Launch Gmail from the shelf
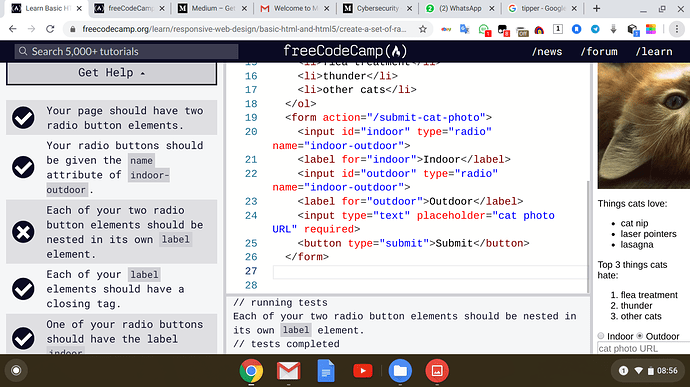The width and height of the screenshot is (690, 387). pos(288,371)
